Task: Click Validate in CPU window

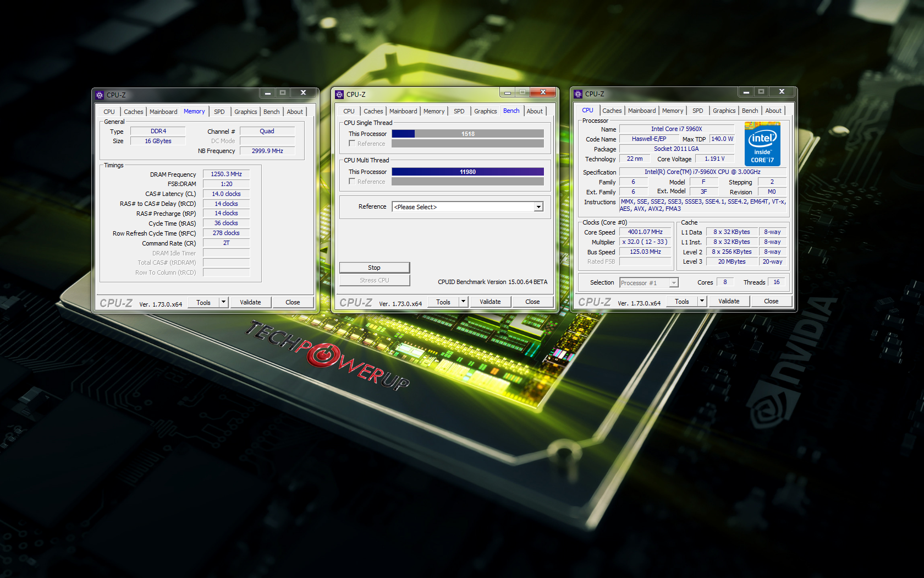Action: coord(729,301)
